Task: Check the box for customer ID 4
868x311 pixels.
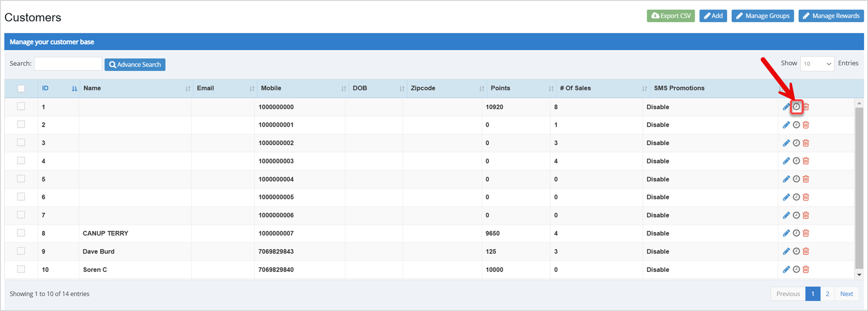Action: click(x=21, y=160)
